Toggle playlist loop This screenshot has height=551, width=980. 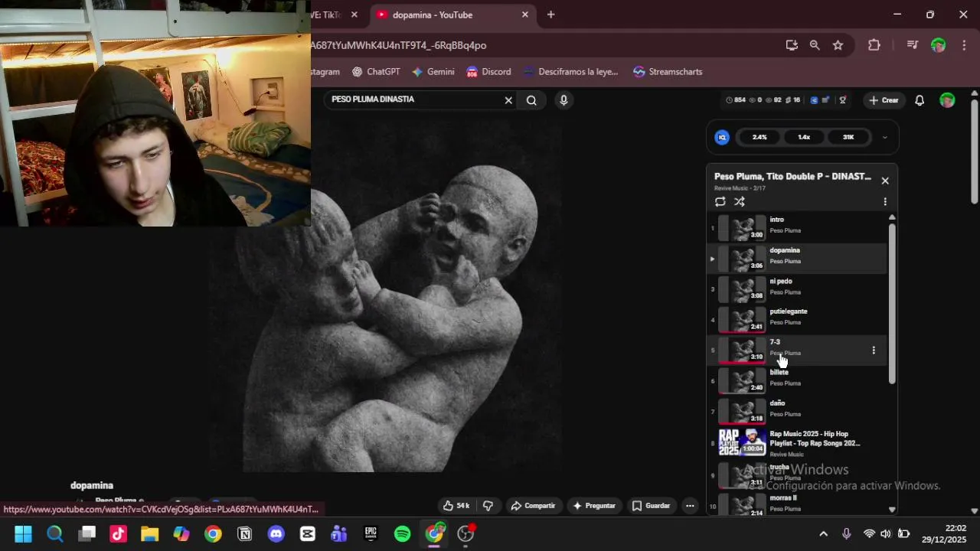tap(720, 202)
